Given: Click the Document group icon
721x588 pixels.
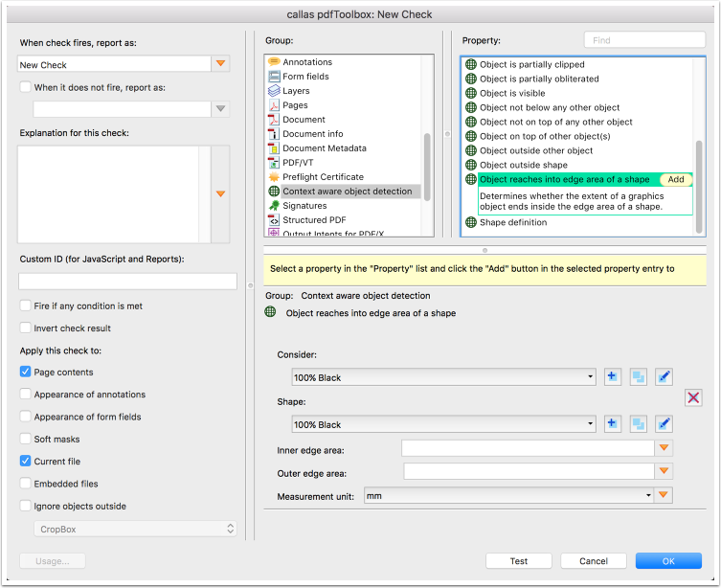Looking at the screenshot, I should click(274, 120).
